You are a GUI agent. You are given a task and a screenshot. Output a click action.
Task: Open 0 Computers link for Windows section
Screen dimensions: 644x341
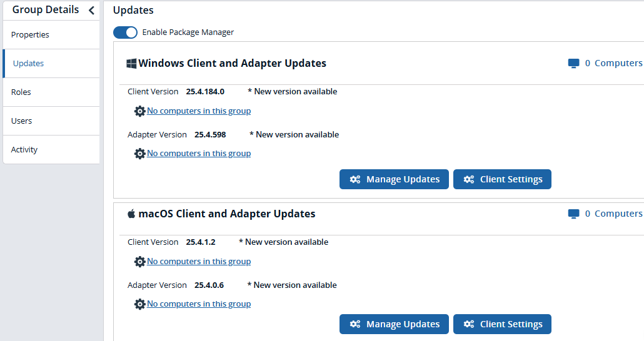pos(613,63)
